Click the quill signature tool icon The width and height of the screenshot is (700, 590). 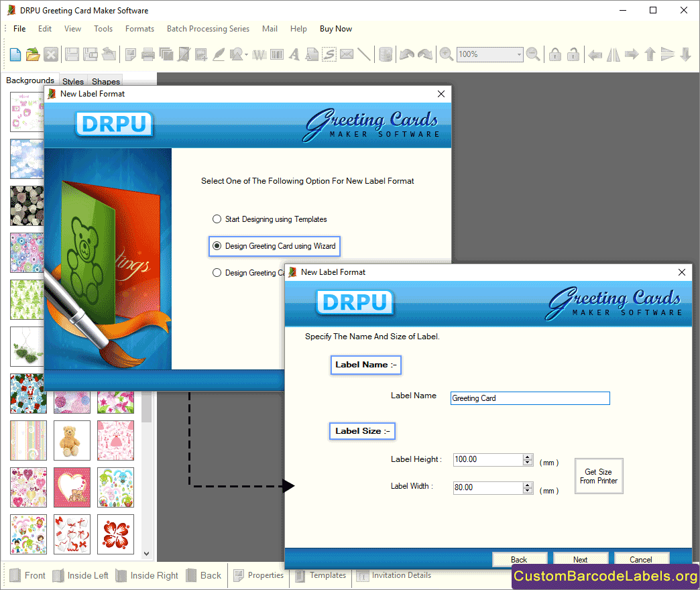(219, 54)
